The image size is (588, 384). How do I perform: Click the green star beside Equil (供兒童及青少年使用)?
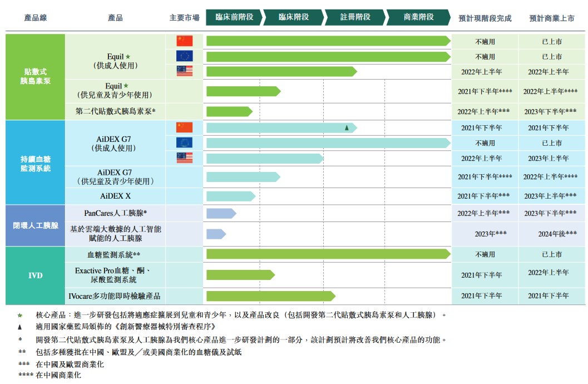pos(126,86)
